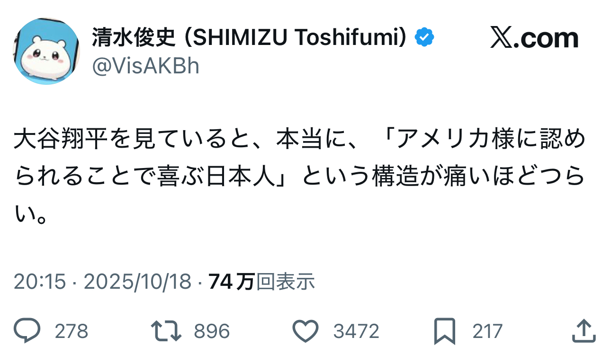Screen dimensions: 611x364
Task: Open the @VisAKBh profile handle
Action: pos(145,67)
